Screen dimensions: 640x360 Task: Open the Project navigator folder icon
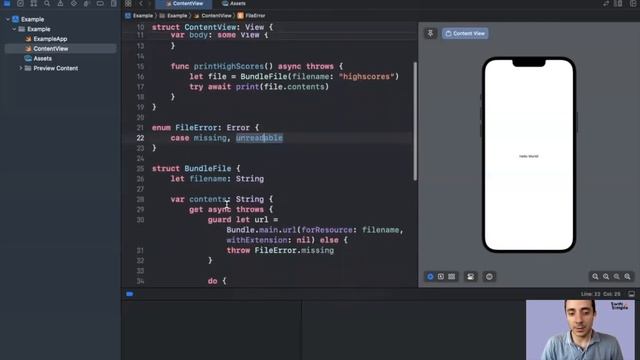7,3
